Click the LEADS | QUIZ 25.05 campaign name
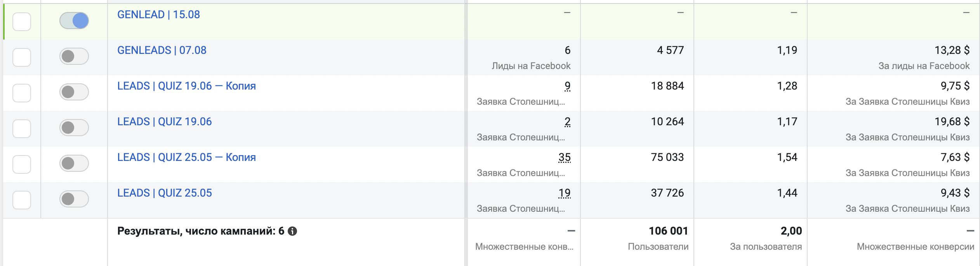The image size is (980, 266). point(164,193)
